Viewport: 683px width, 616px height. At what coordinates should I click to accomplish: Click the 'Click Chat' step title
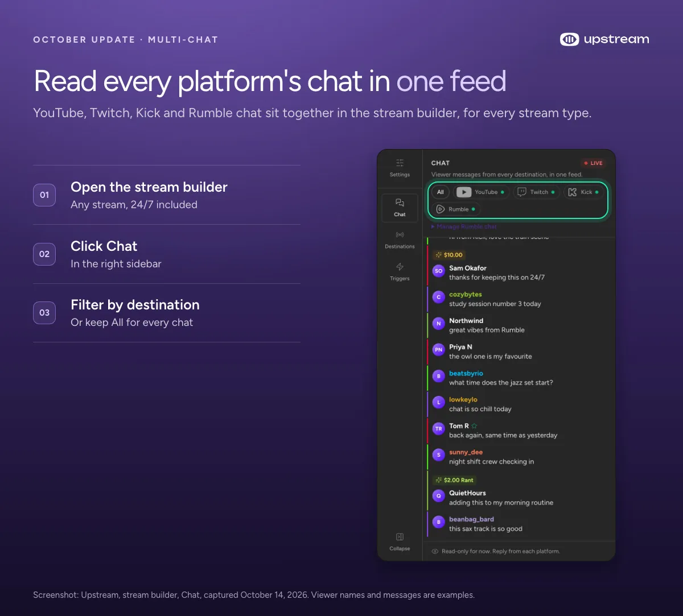[104, 246]
